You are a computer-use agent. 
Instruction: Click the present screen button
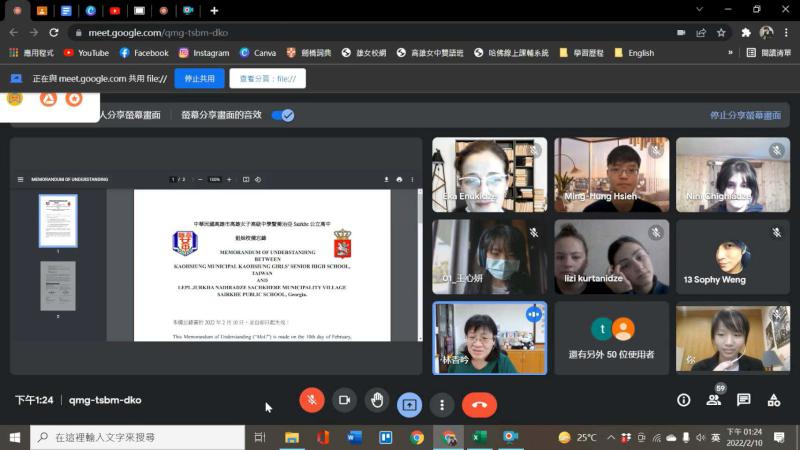pos(409,404)
